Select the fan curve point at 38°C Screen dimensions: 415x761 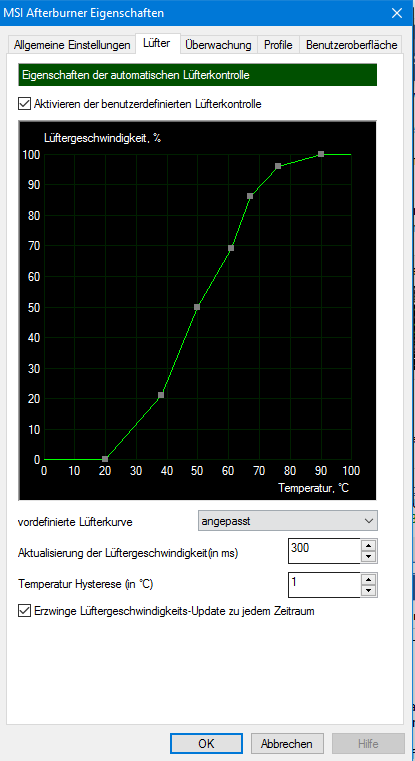[161, 395]
